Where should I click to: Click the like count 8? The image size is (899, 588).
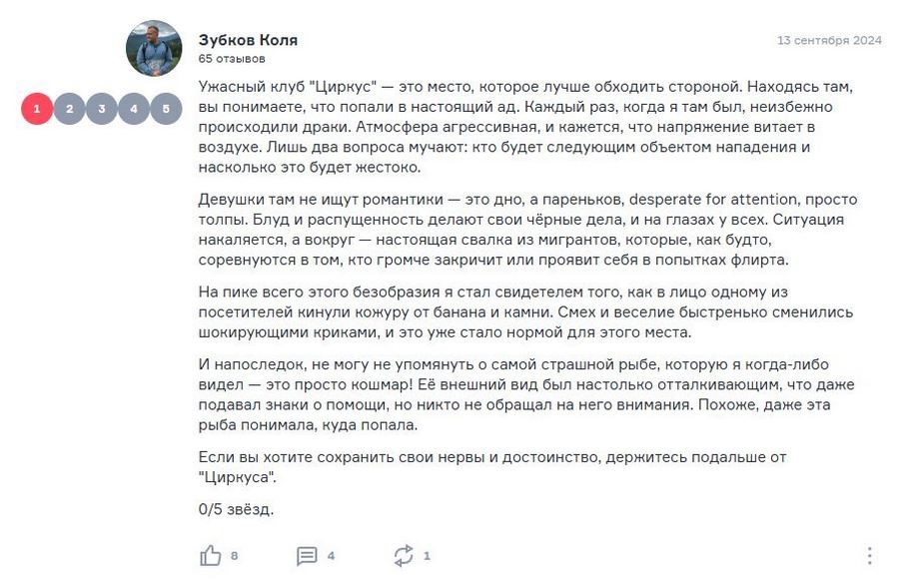pyautogui.click(x=234, y=556)
